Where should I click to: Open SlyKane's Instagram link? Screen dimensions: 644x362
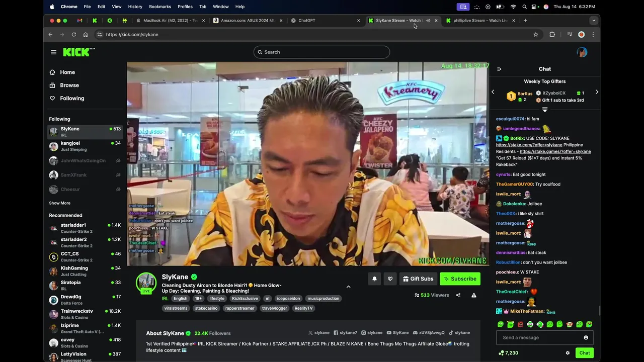pos(372,333)
